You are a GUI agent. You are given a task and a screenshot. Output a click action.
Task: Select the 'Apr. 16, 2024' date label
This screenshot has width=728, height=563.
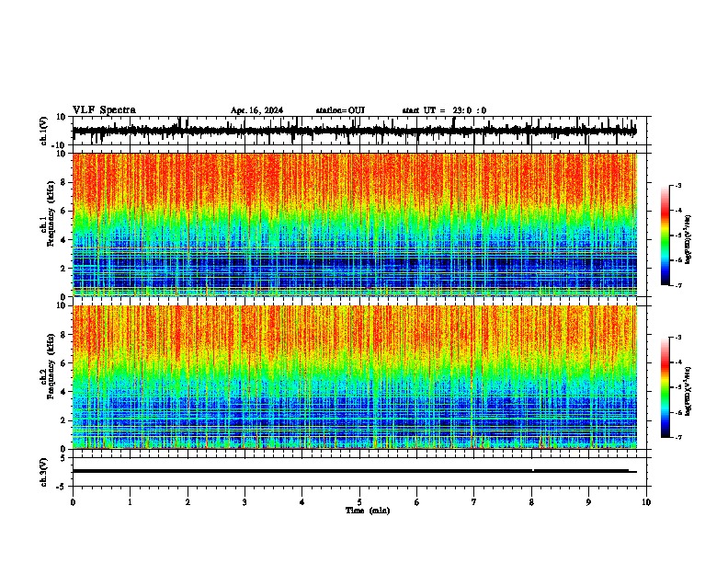tap(256, 110)
